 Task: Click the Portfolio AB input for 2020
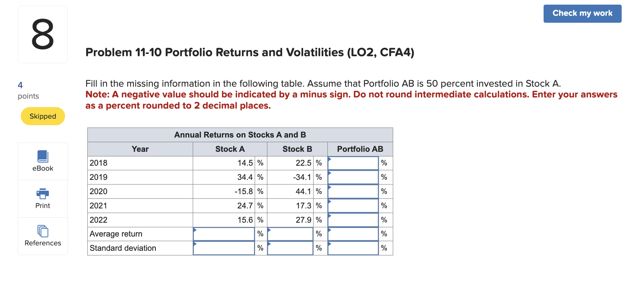[x=352, y=191]
